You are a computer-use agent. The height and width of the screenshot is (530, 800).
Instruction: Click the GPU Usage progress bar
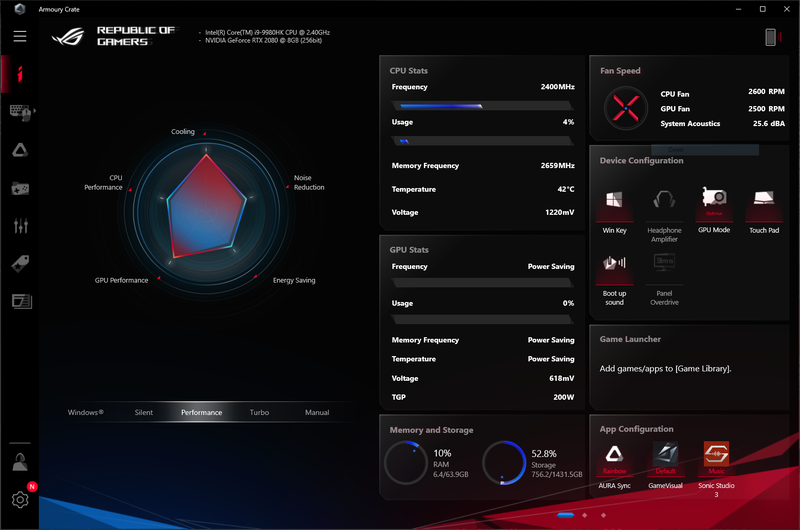click(x=482, y=320)
